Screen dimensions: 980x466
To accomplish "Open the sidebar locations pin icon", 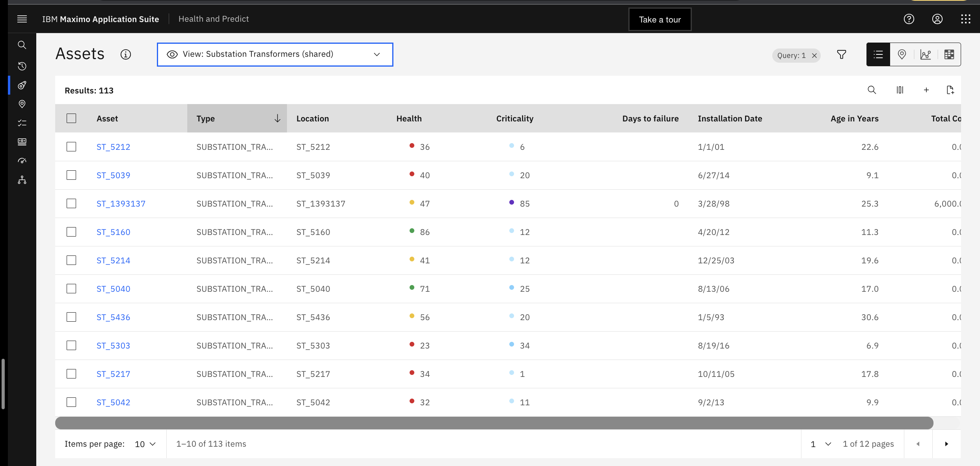I will tap(22, 104).
